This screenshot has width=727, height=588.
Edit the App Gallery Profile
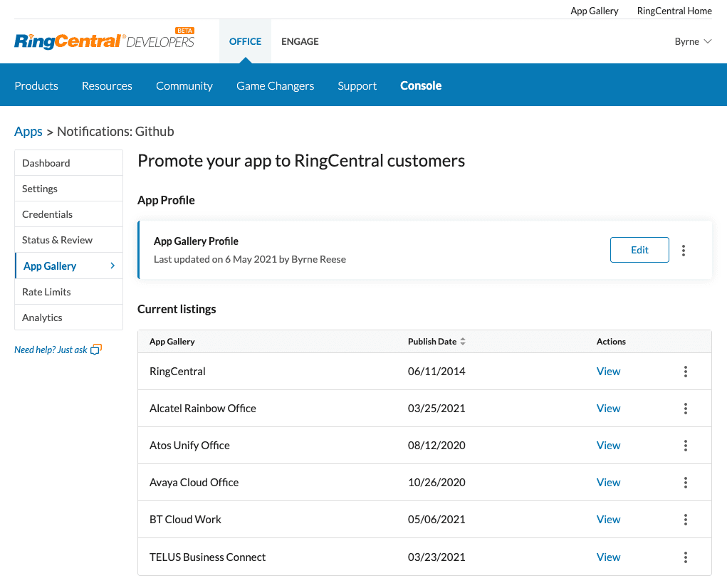pyautogui.click(x=639, y=250)
